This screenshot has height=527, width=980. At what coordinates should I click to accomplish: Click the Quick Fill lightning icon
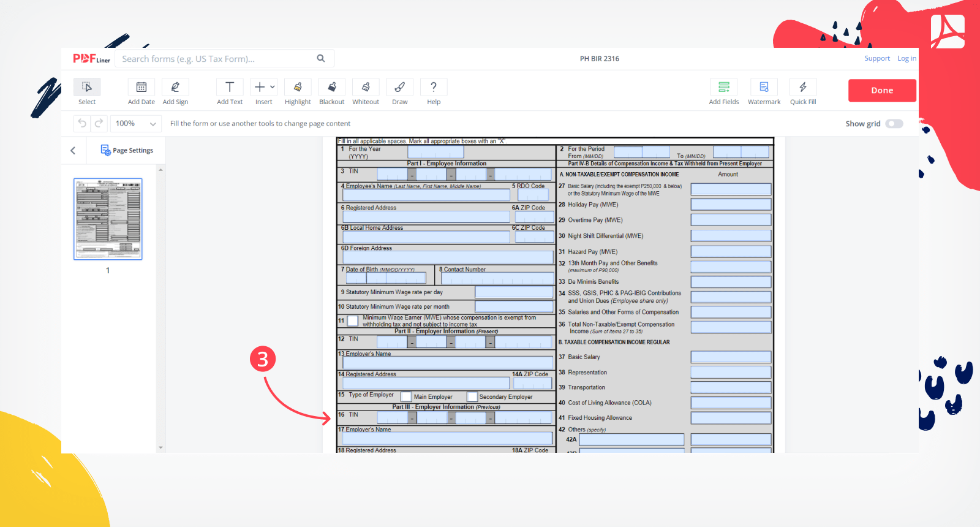pyautogui.click(x=802, y=87)
